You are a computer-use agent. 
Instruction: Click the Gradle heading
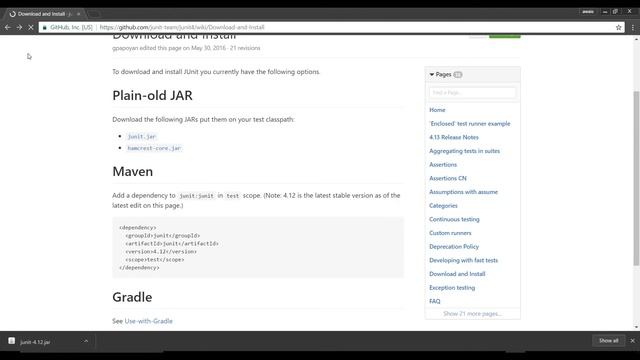[x=132, y=297]
